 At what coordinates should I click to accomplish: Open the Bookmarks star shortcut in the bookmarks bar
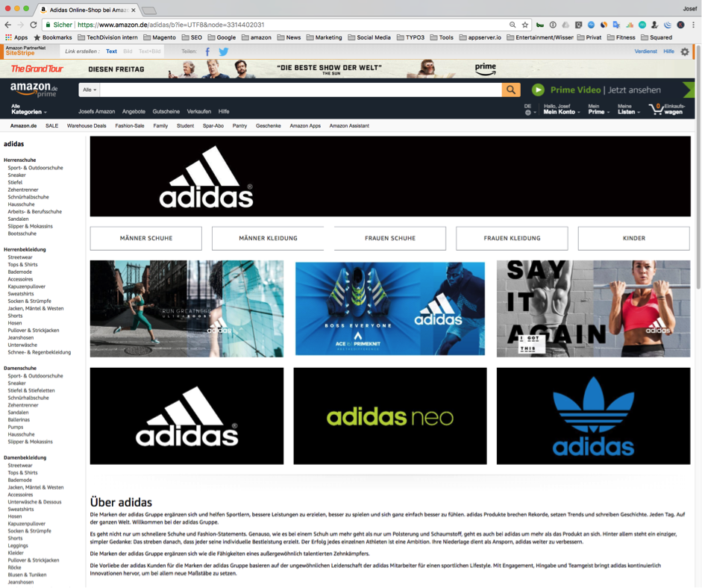53,37
